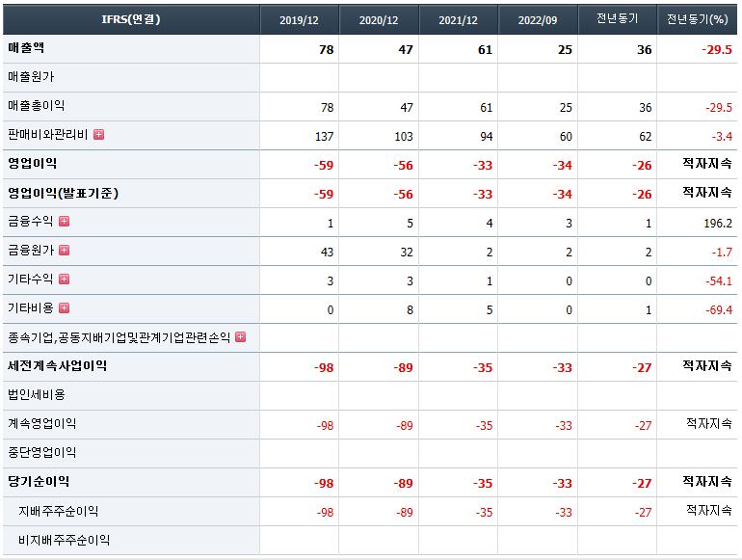Screen dimensions: 742x560
Task: Click 기타수익 change value -54.1
Action: pos(719,281)
